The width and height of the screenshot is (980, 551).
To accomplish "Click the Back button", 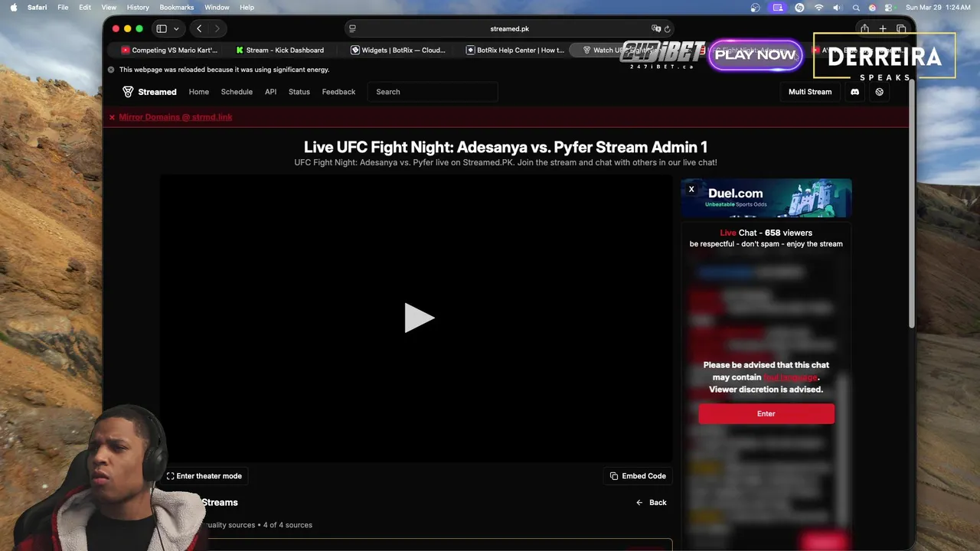I will 651,503.
